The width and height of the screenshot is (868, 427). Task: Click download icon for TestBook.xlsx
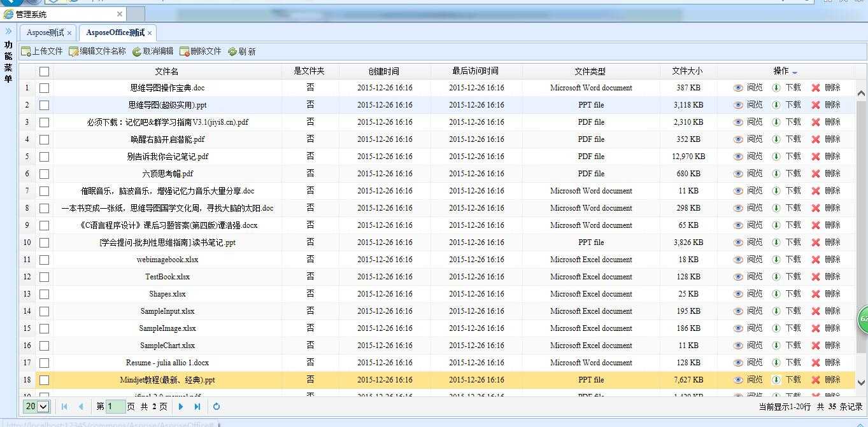[776, 277]
